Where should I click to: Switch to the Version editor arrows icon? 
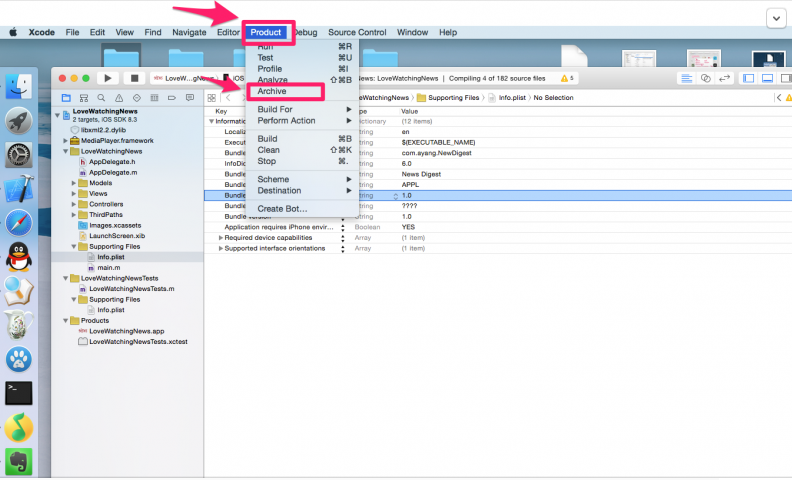click(724, 78)
